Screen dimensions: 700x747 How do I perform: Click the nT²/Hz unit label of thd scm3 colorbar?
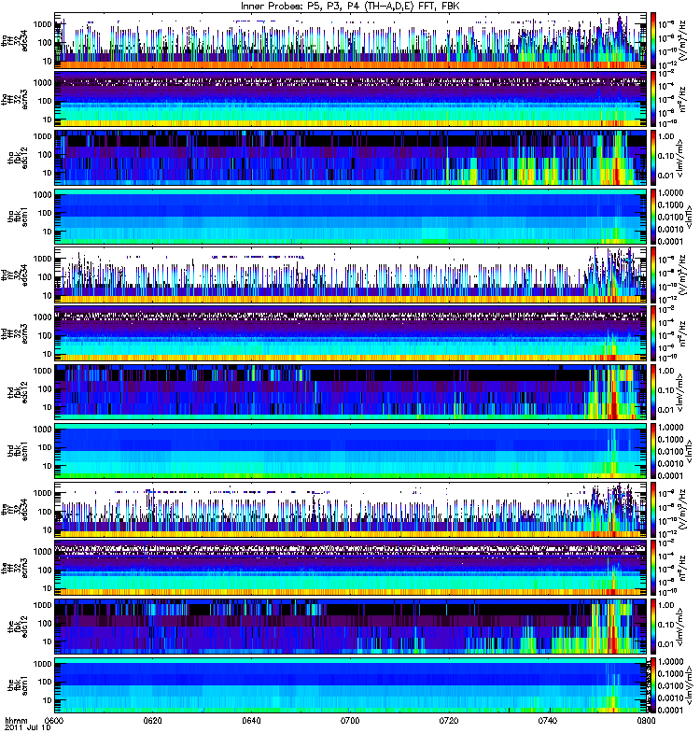[683, 333]
